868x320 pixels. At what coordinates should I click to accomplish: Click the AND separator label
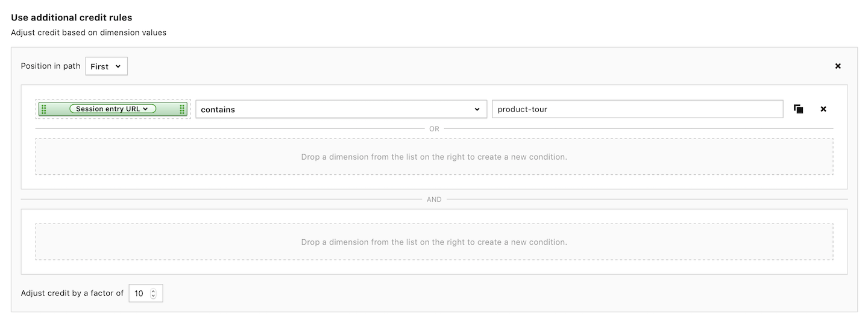point(434,199)
